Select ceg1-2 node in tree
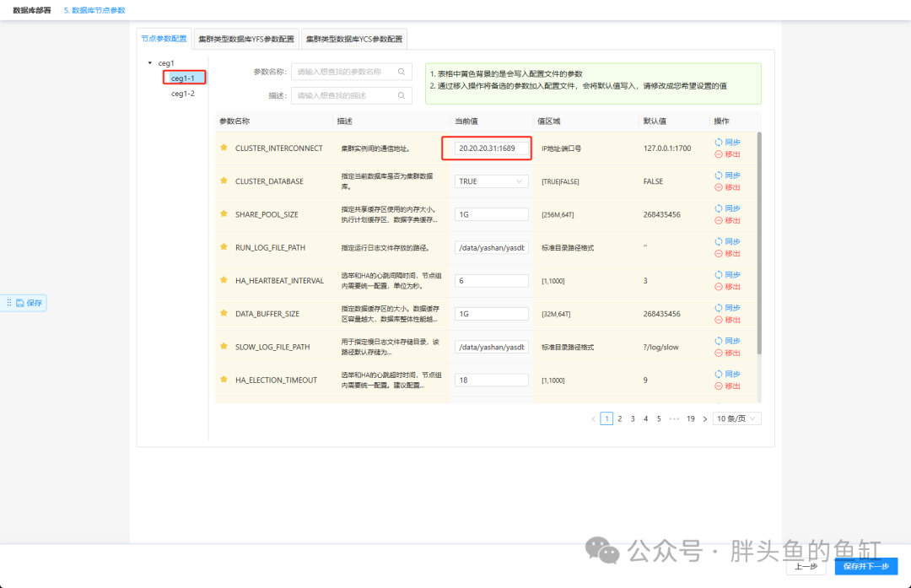This screenshot has width=911, height=588. pos(183,94)
